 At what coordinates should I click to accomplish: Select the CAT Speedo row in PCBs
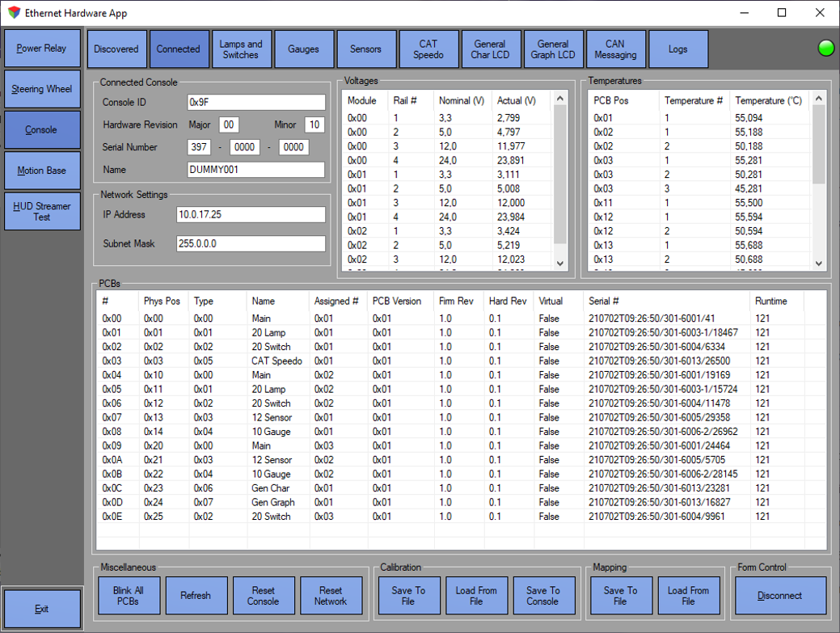pyautogui.click(x=276, y=361)
